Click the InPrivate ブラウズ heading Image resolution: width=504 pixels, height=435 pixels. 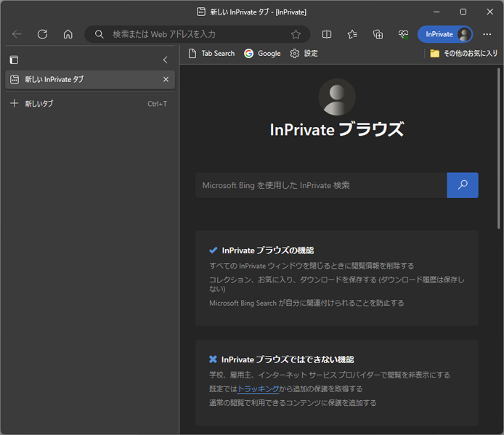337,129
